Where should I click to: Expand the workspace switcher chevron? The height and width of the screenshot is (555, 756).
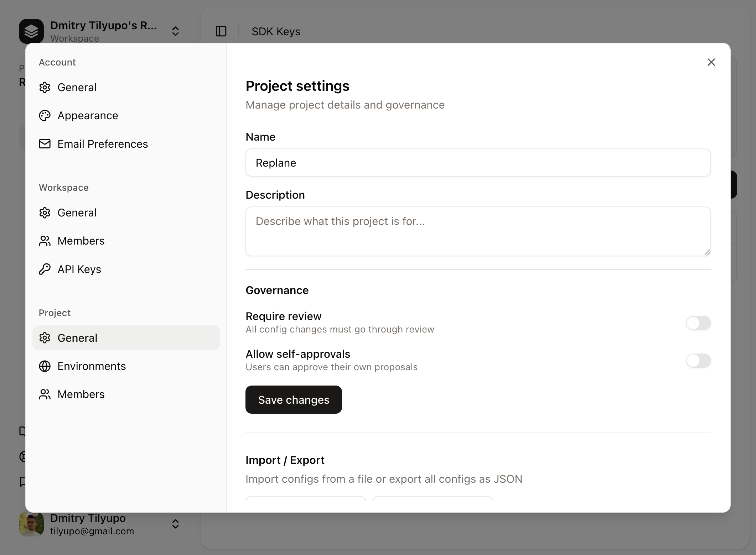(175, 31)
